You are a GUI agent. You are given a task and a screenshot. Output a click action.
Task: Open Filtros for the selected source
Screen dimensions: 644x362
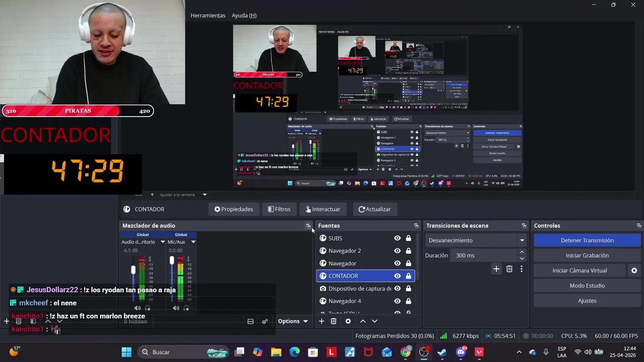279,209
